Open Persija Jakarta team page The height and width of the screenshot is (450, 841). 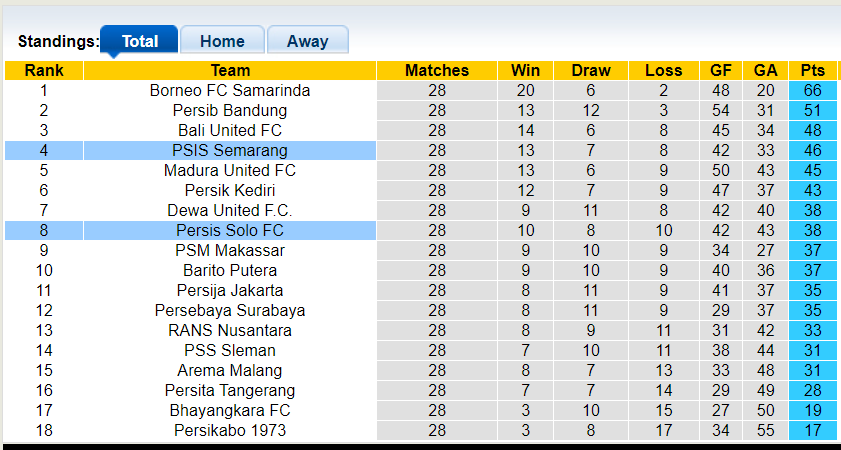tap(230, 290)
